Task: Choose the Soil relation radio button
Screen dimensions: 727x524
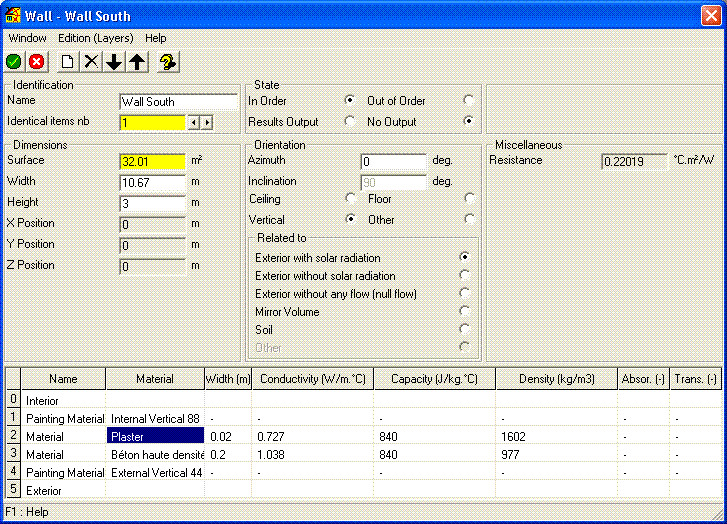Action: point(464,329)
